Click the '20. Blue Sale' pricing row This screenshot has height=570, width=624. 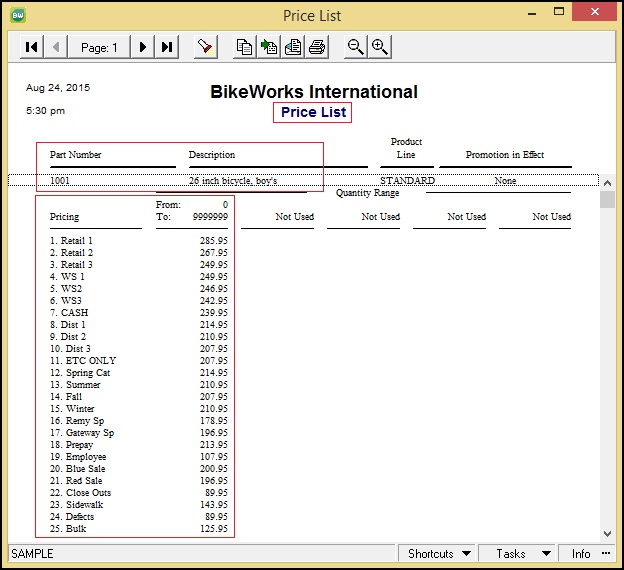(x=138, y=468)
